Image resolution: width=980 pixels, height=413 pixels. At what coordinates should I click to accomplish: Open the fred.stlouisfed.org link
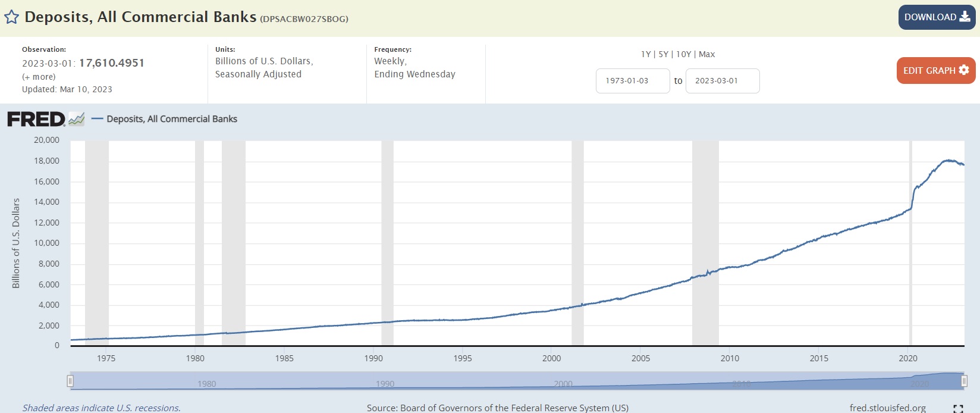coord(887,408)
